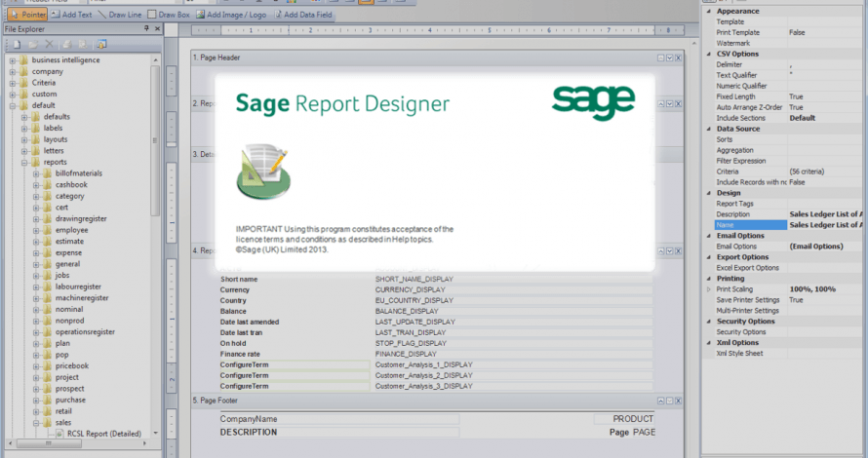Select the nominal folder
The image size is (868, 458).
pyautogui.click(x=69, y=309)
